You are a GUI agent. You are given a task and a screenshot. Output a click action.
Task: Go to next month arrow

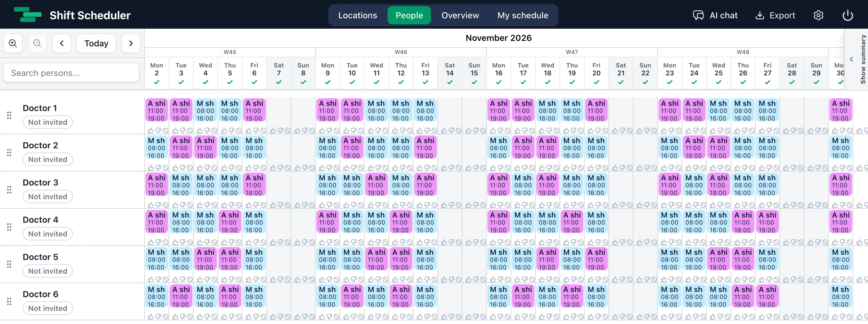131,43
